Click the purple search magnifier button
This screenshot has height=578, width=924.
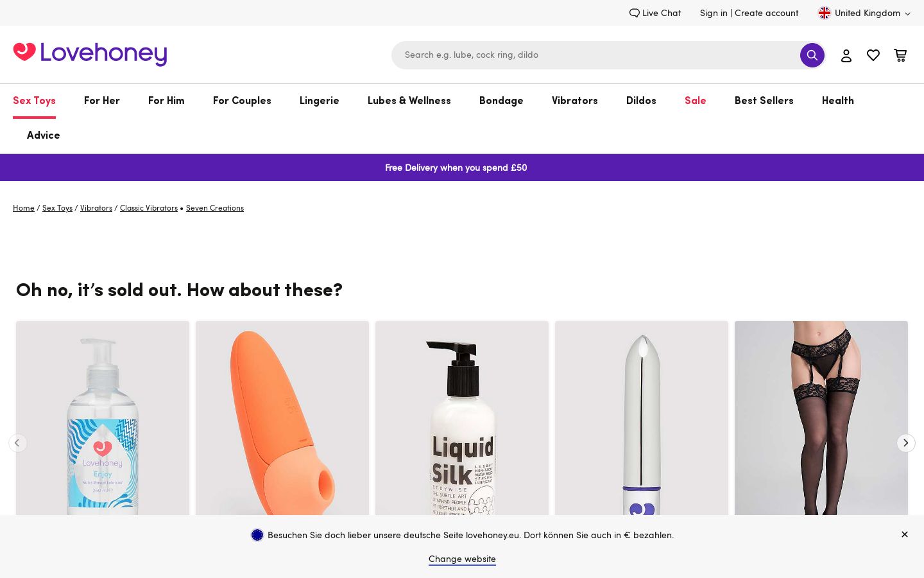[812, 55]
